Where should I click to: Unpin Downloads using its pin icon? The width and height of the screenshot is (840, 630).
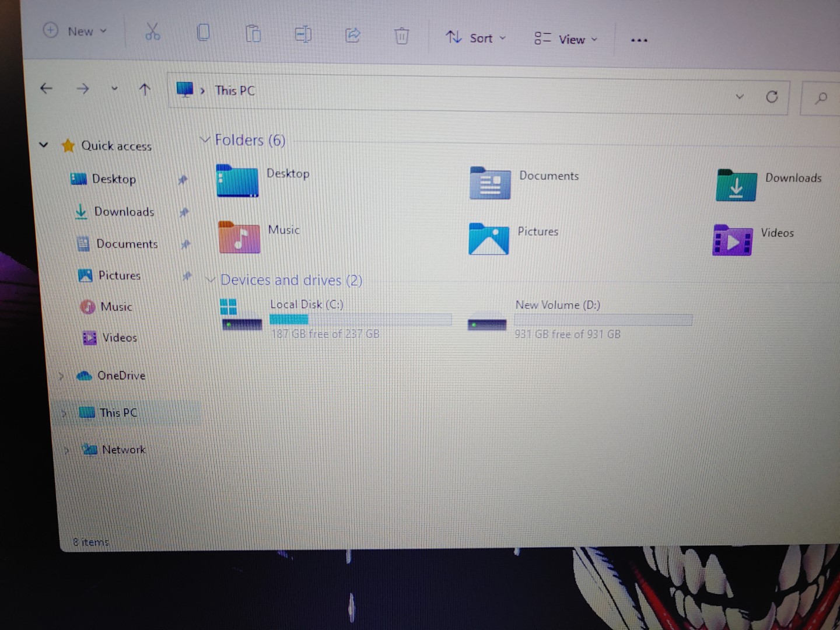pos(184,212)
